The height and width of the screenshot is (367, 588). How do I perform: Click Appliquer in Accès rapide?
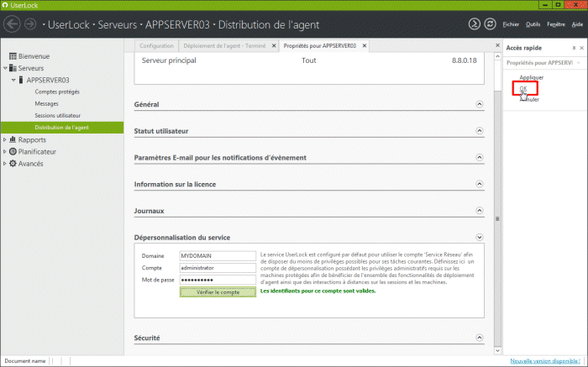[x=531, y=77]
